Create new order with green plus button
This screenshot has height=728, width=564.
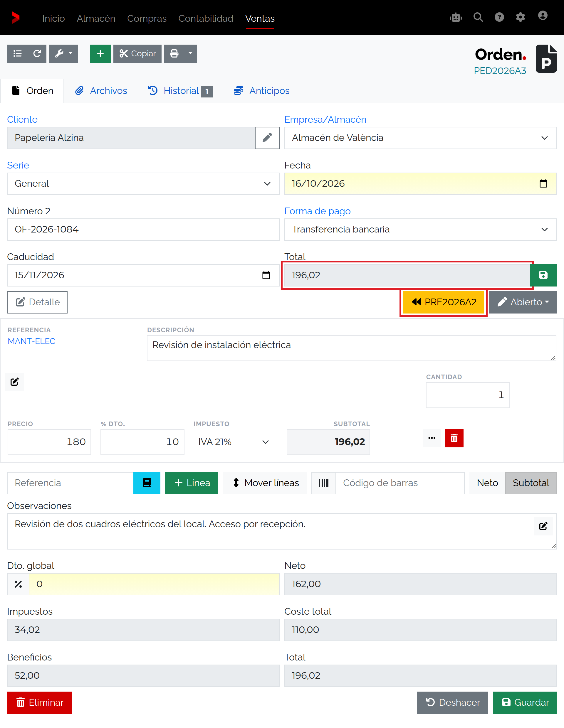coord(100,54)
